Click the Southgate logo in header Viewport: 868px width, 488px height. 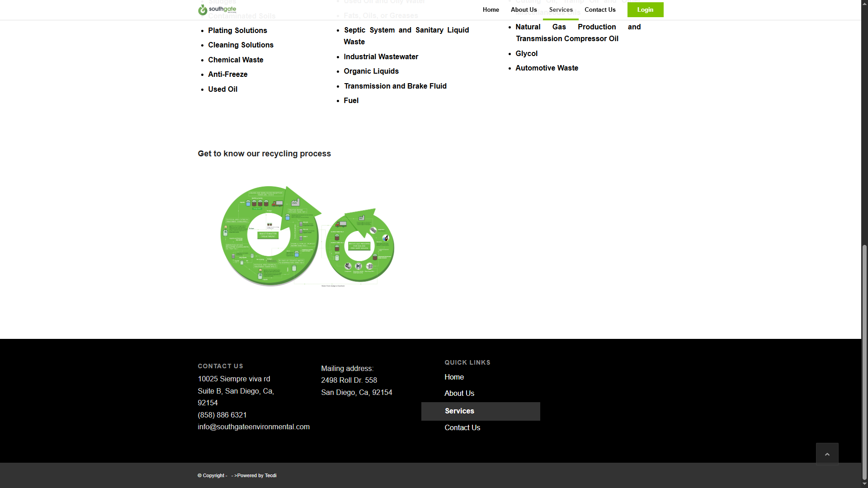(217, 9)
